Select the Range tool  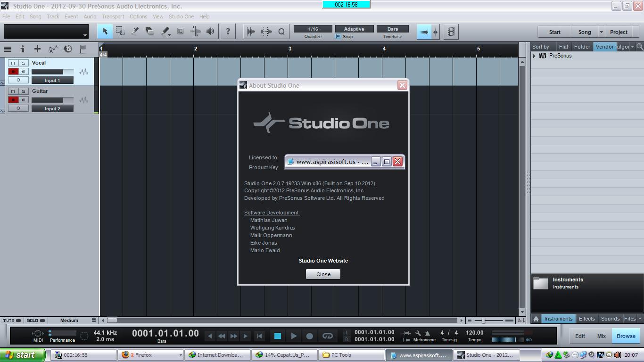pyautogui.click(x=120, y=32)
